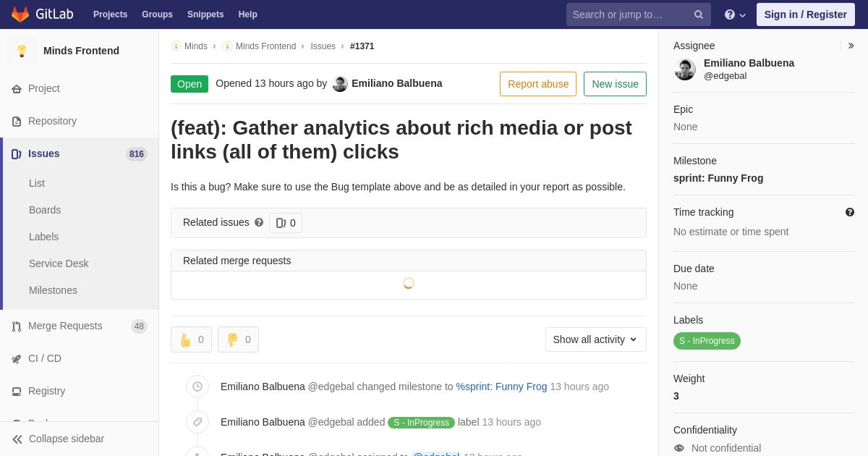Click the label tag icon in activity

pos(197,422)
